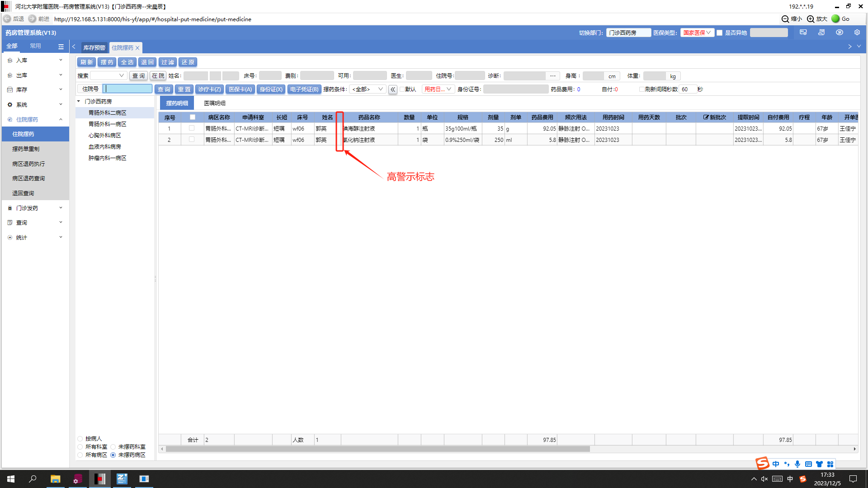
Task: Click the eye icon in top header
Action: (840, 33)
